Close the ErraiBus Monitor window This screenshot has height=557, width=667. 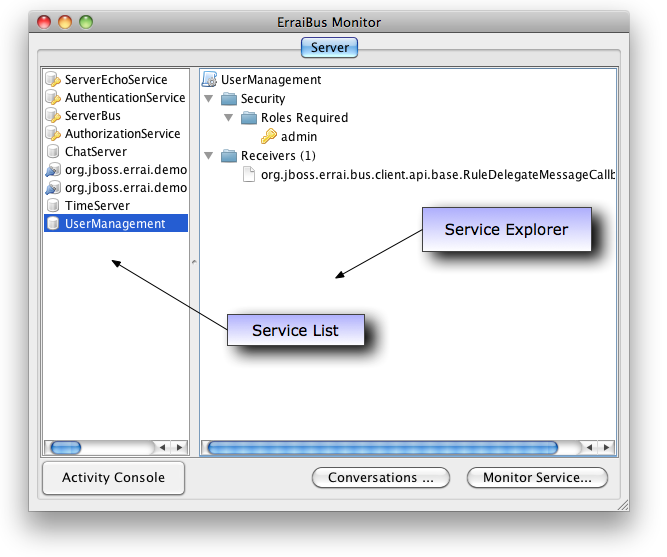tap(44, 22)
